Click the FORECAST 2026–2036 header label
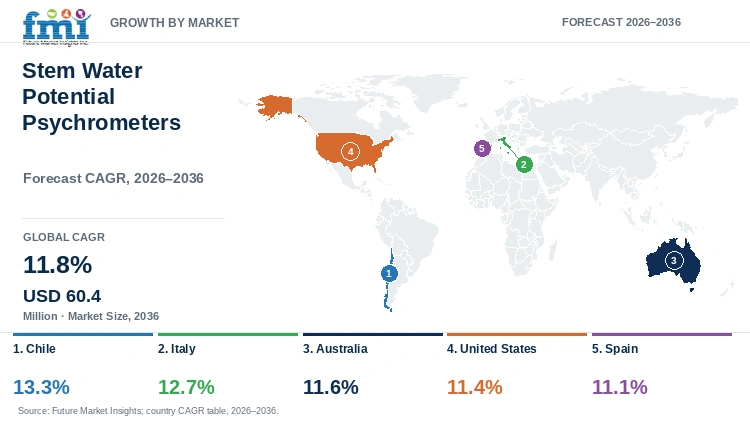 (x=621, y=22)
